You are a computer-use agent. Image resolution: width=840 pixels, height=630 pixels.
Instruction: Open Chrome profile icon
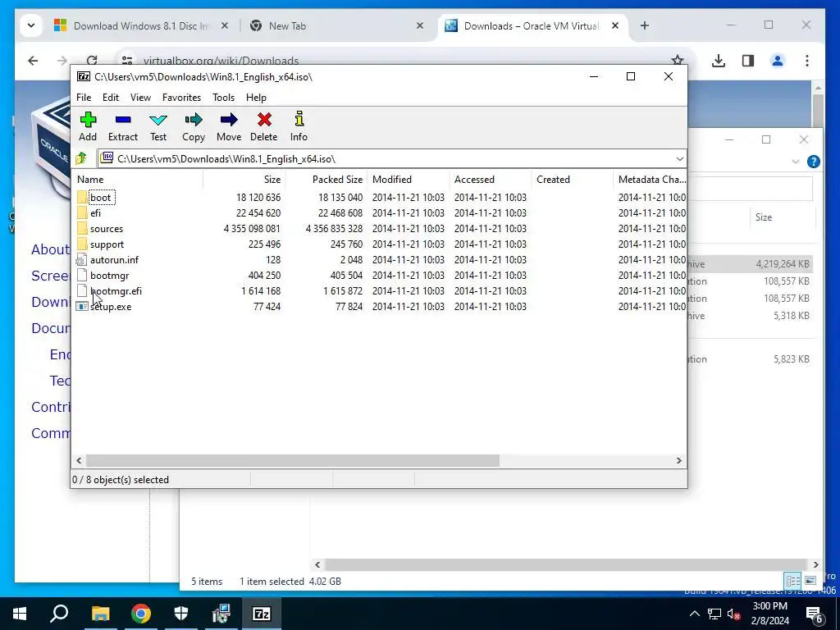pyautogui.click(x=778, y=61)
